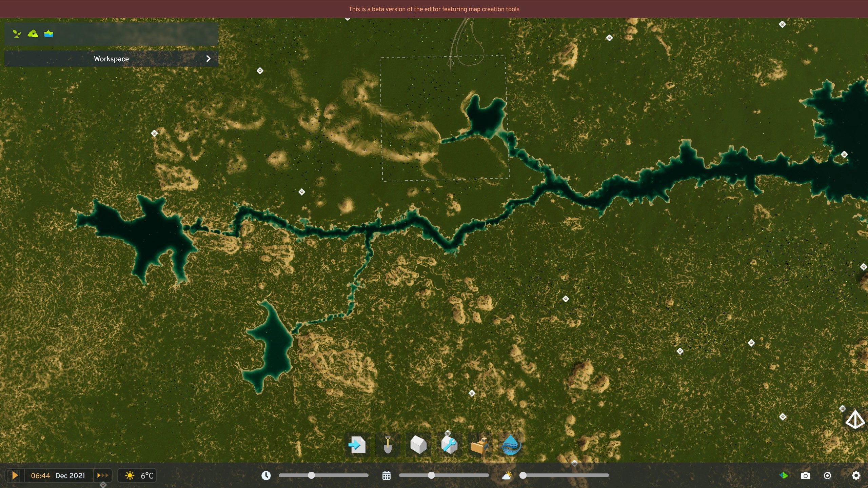Screen dimensions: 868x488
Task: Click the triple-arrow simulation speed button
Action: coord(103,475)
